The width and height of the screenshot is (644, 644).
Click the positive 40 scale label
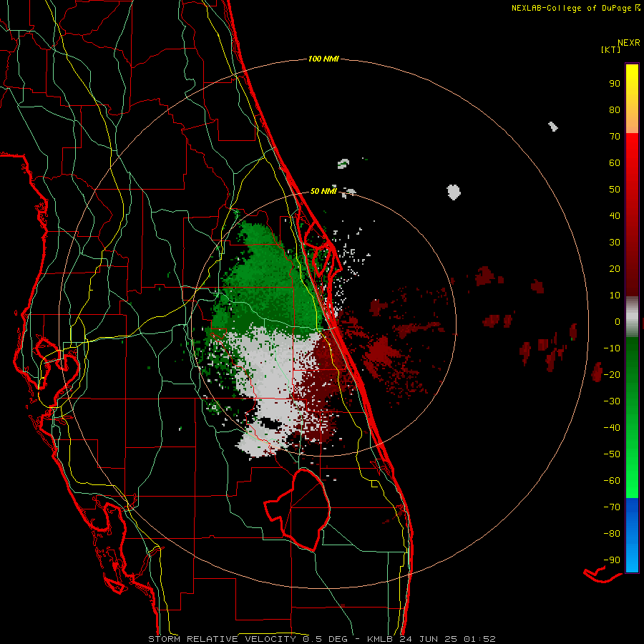pos(615,216)
